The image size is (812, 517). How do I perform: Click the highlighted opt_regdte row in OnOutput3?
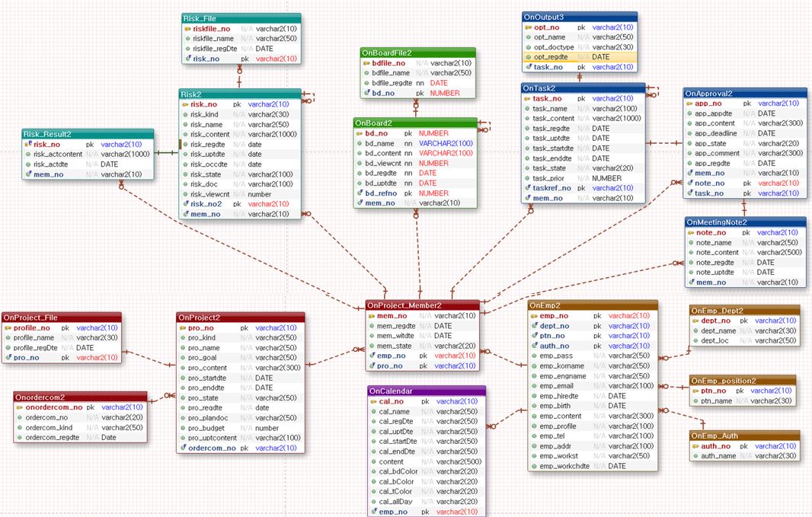tap(579, 56)
